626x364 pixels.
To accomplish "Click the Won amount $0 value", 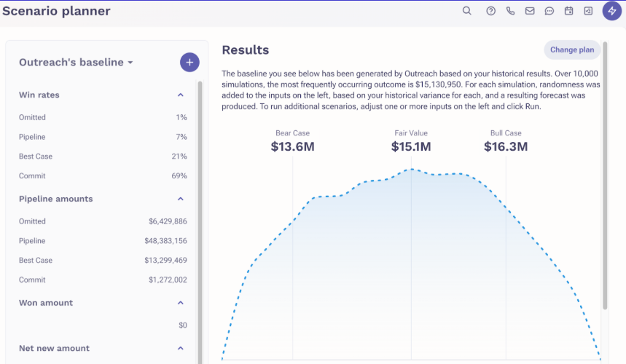I will (182, 325).
